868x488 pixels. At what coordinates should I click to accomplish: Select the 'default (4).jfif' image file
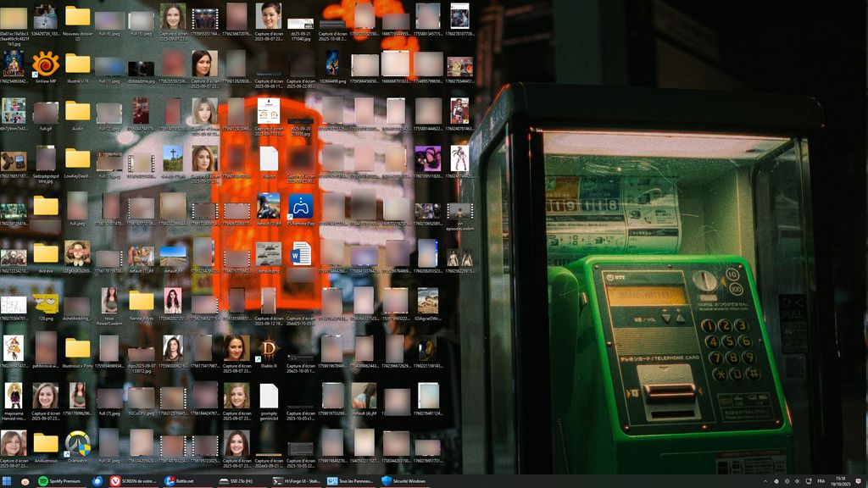click(x=364, y=400)
